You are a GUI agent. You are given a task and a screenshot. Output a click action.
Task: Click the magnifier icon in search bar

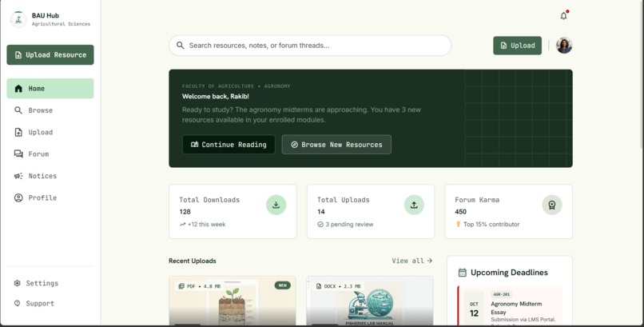click(x=181, y=46)
